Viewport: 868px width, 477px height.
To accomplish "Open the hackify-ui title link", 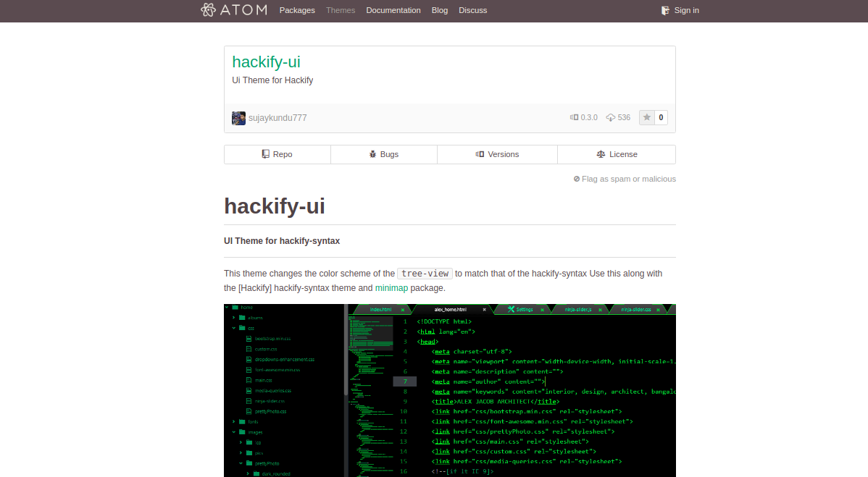I will (266, 62).
